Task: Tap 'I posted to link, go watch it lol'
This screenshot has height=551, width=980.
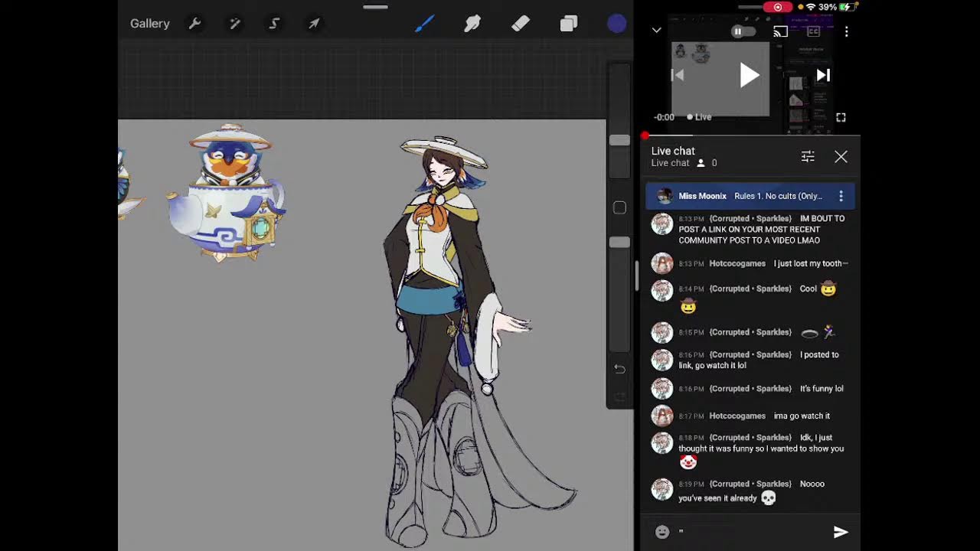Action: click(750, 360)
